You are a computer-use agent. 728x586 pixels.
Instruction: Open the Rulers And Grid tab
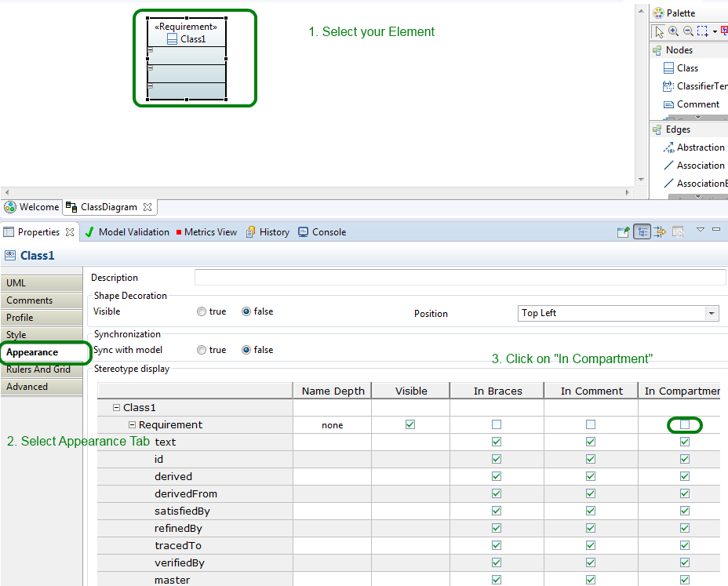[x=42, y=369]
